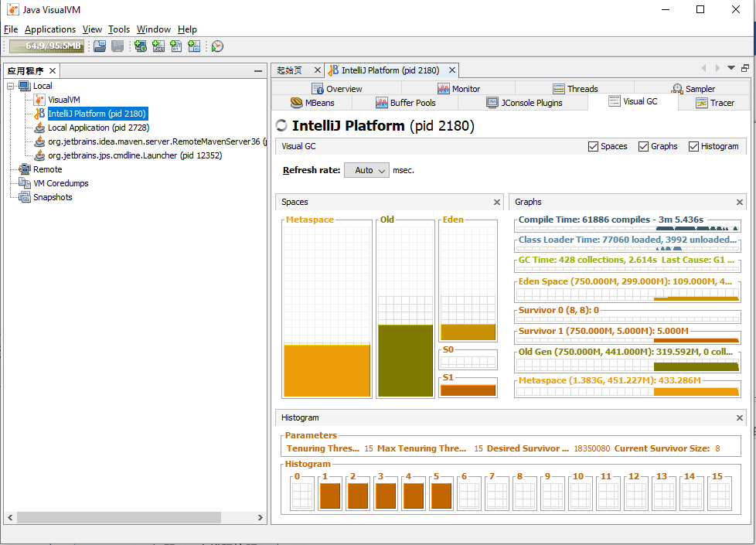This screenshot has width=756, height=545.
Task: Open the Overview tab
Action: (x=336, y=89)
